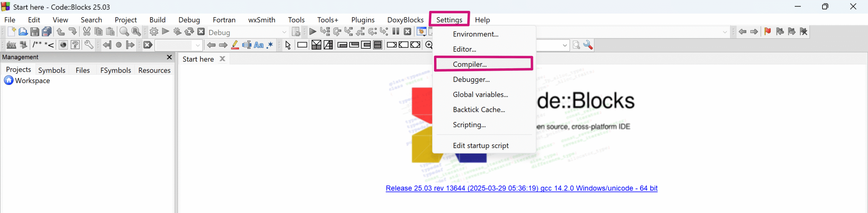Build the project with the gear icon
This screenshot has height=213, width=868.
(154, 32)
